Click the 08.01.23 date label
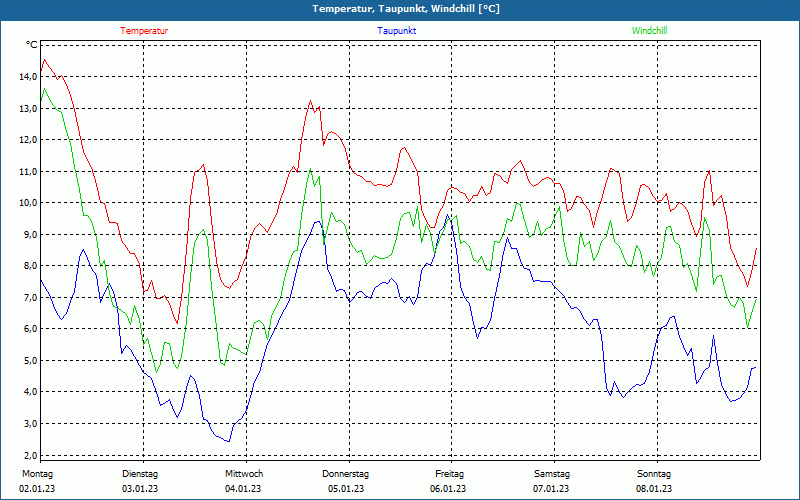Screen dimensions: 800x500 tap(654, 489)
